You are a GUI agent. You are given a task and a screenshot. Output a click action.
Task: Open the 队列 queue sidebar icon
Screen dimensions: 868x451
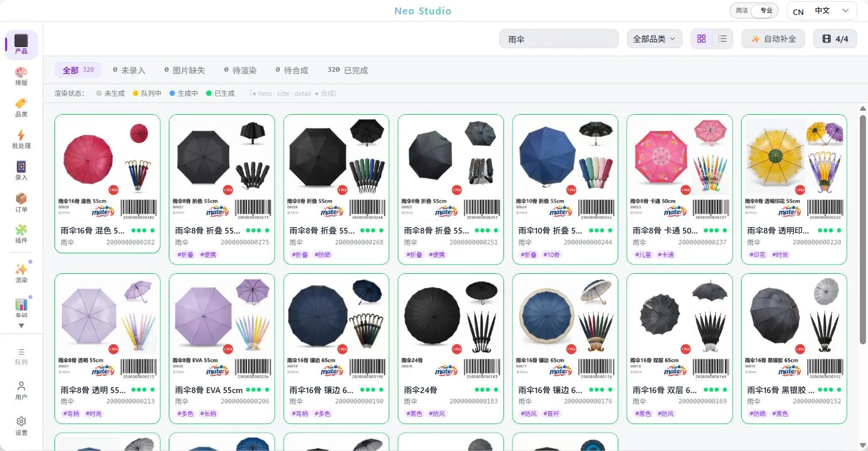tap(21, 356)
